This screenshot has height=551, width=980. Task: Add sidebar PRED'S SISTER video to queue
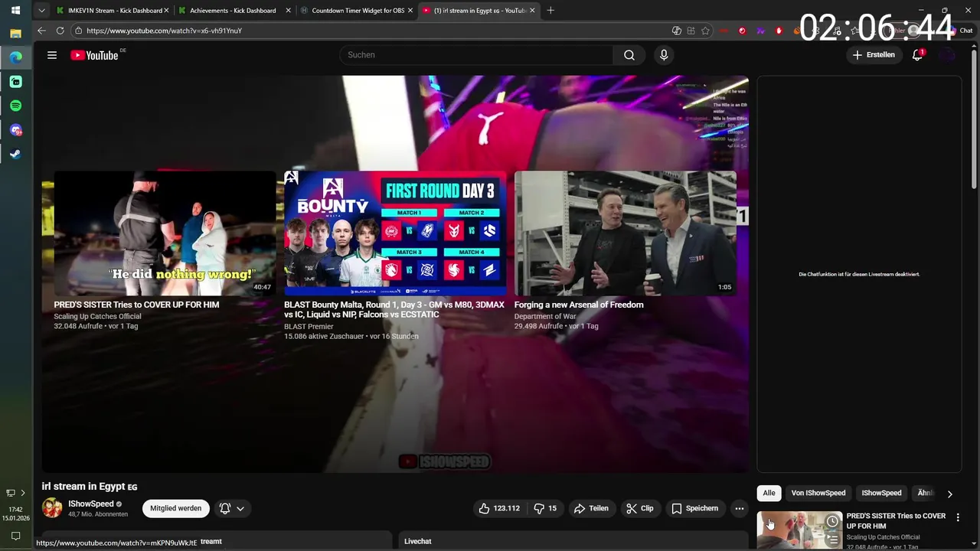[832, 540]
